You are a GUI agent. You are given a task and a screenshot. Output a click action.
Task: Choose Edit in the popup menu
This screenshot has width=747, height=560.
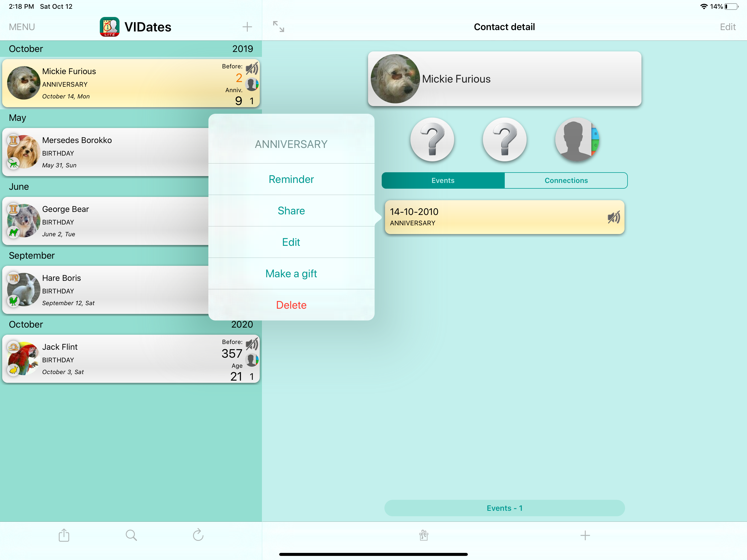tap(291, 242)
